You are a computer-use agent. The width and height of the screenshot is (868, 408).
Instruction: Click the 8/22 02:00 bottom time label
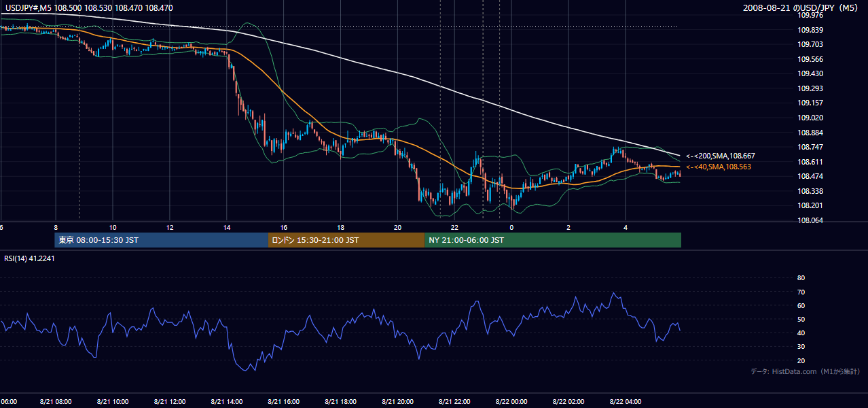pyautogui.click(x=569, y=401)
